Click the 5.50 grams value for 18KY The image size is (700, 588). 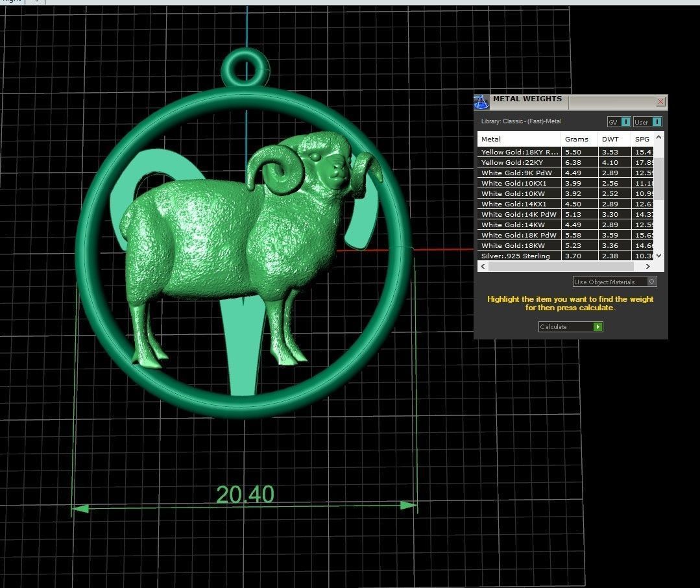click(x=573, y=152)
